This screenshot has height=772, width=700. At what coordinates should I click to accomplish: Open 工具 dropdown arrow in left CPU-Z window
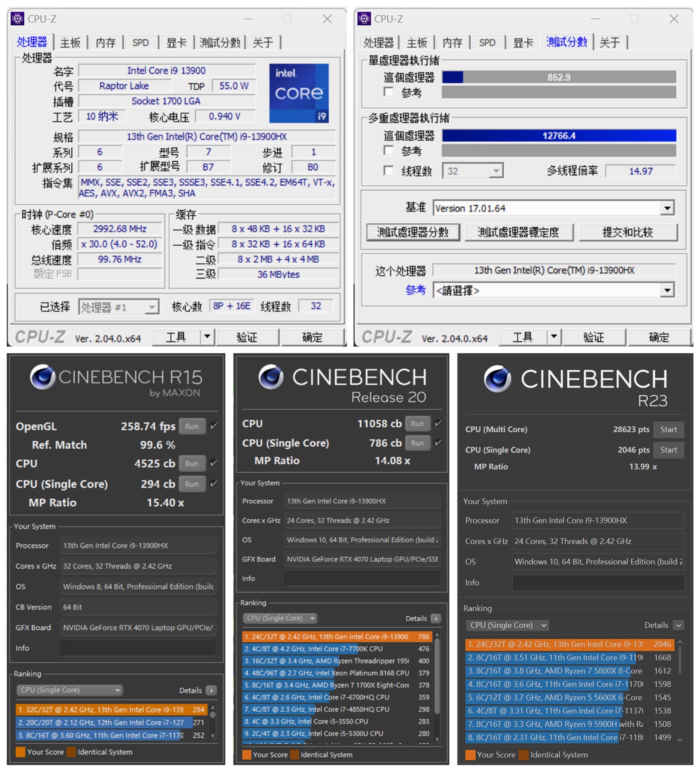[207, 337]
